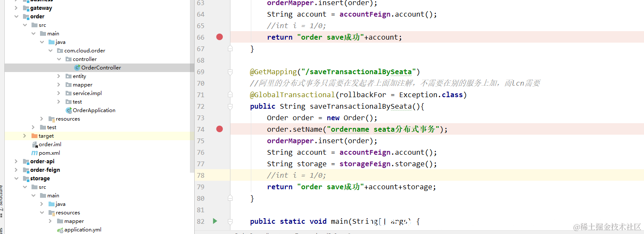Click the order module folder icon
The height and width of the screenshot is (234, 644).
click(x=26, y=16)
